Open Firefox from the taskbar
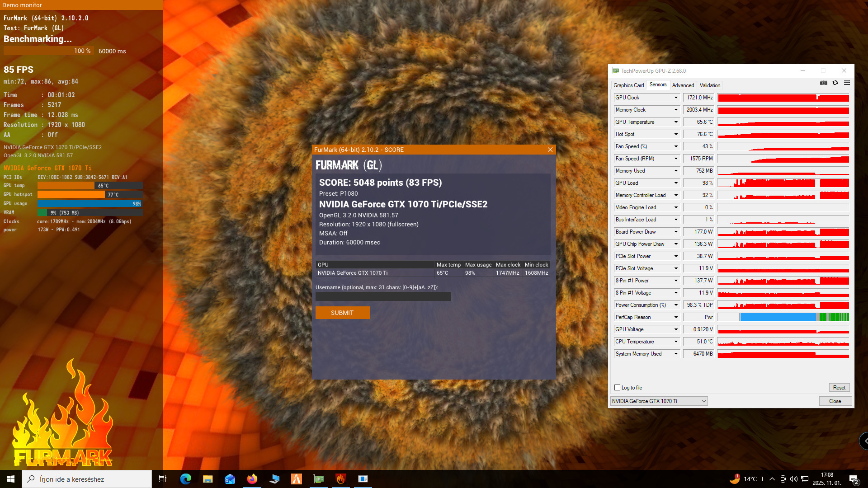This screenshot has width=868, height=488. (252, 479)
